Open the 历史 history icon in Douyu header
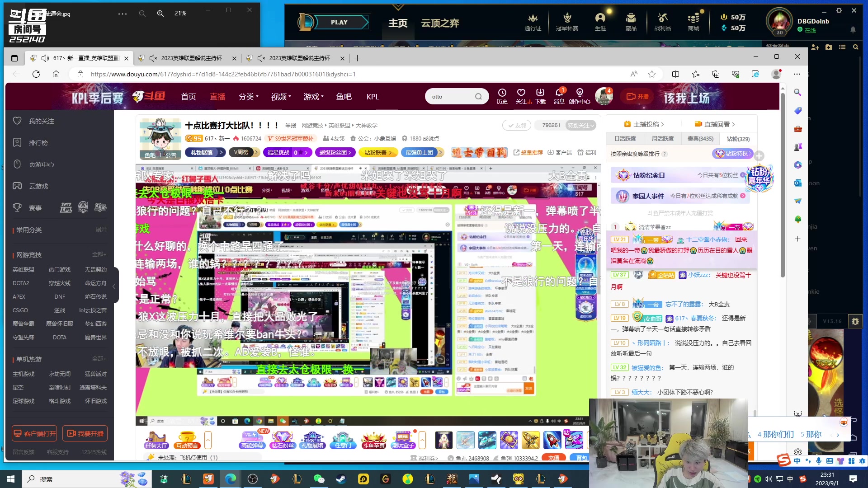The image size is (868, 488). click(x=502, y=96)
